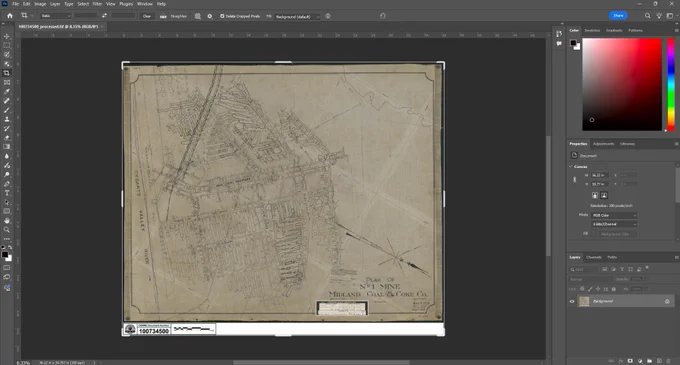Click the hue slider strip
Viewport: 680px width, 365px height.
pos(670,84)
